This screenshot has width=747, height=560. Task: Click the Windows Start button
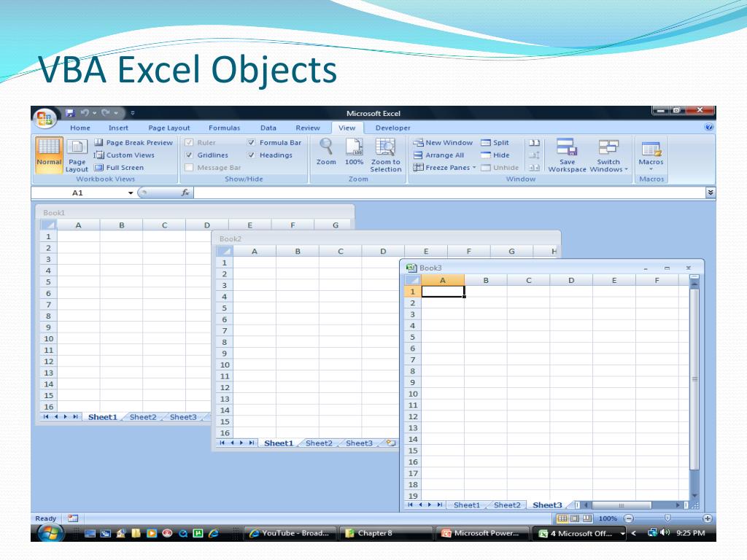[50, 533]
